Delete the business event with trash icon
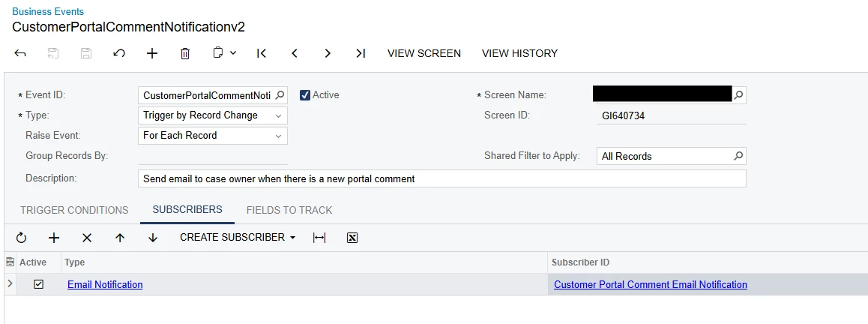This screenshot has width=868, height=324. click(x=185, y=53)
